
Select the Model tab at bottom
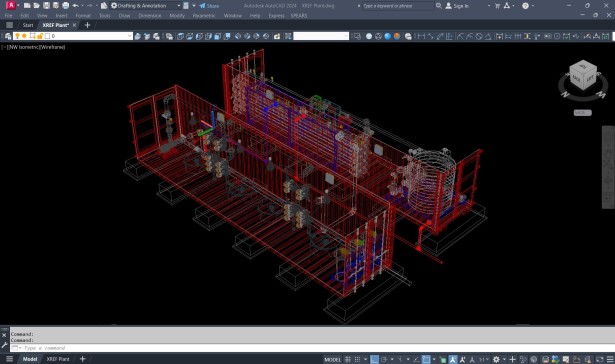click(30, 359)
